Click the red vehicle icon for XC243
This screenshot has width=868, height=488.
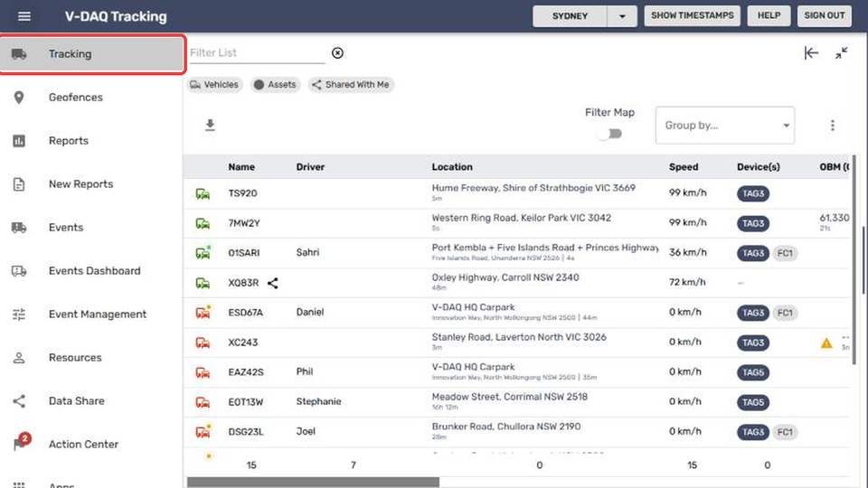point(203,343)
